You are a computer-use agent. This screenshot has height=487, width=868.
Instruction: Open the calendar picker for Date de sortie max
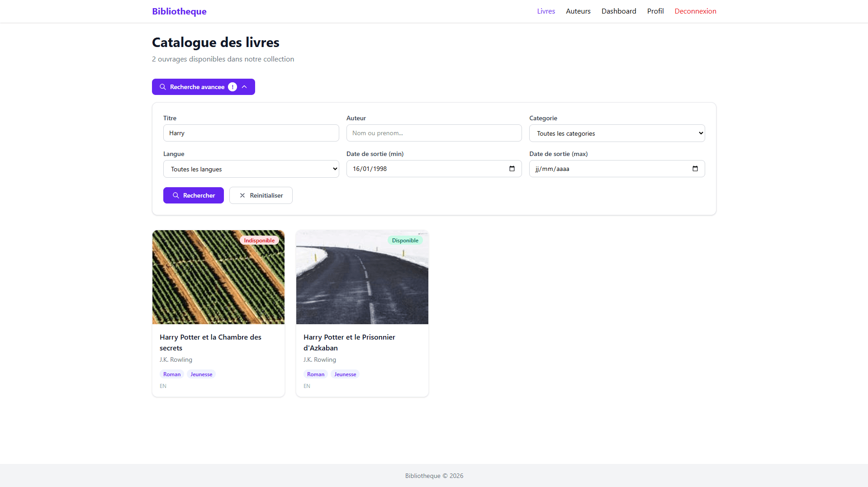pos(695,169)
